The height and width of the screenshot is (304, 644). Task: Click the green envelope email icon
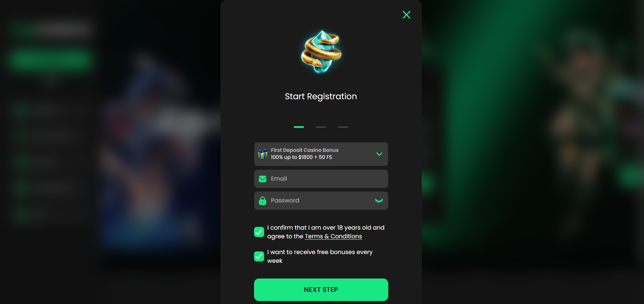[262, 179]
